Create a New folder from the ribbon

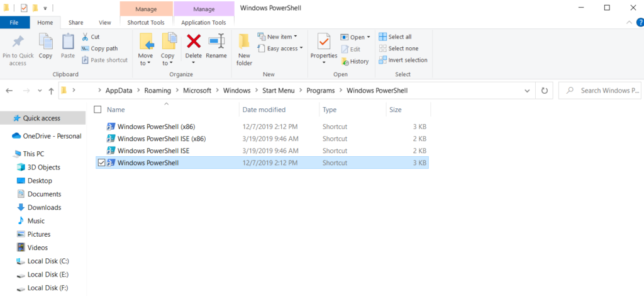coord(245,49)
